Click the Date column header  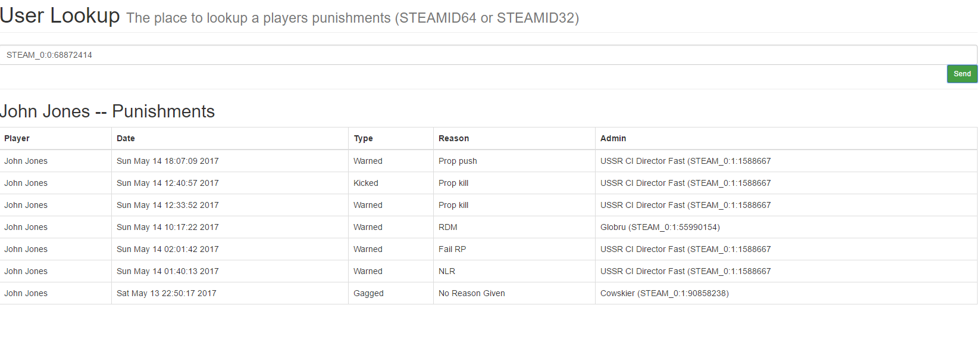(x=126, y=138)
